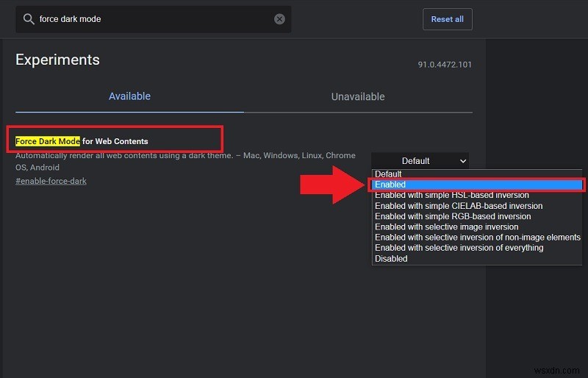Pick Enabled with simple HSL-based inversion
The image size is (588, 378).
tap(451, 195)
